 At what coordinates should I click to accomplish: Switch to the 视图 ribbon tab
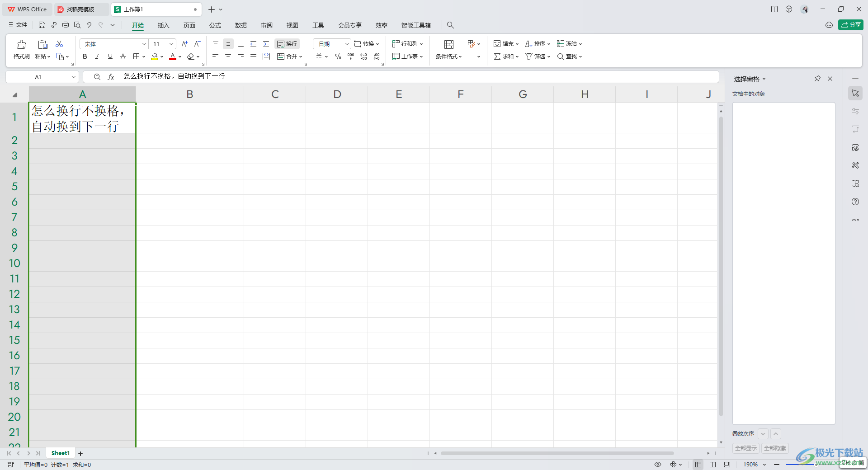[x=292, y=25]
